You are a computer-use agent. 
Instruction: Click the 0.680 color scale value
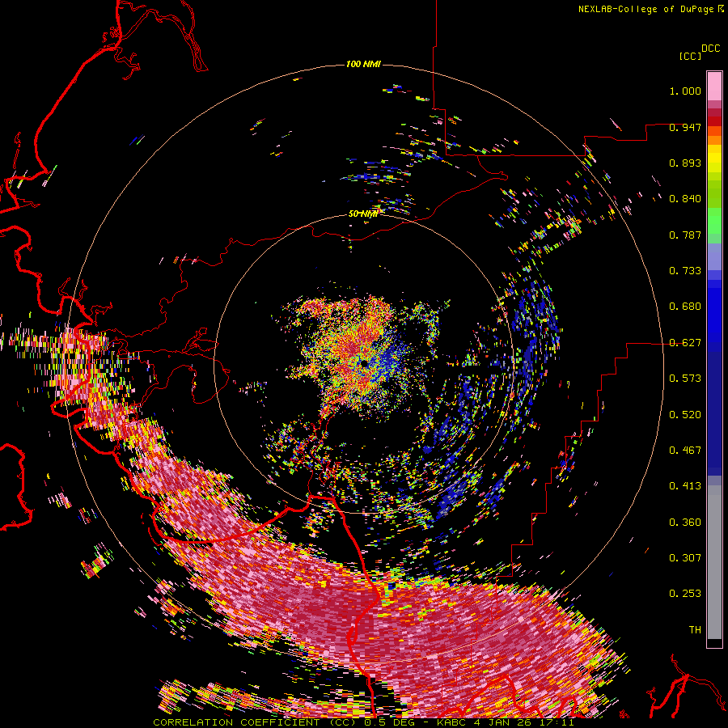[x=685, y=307]
